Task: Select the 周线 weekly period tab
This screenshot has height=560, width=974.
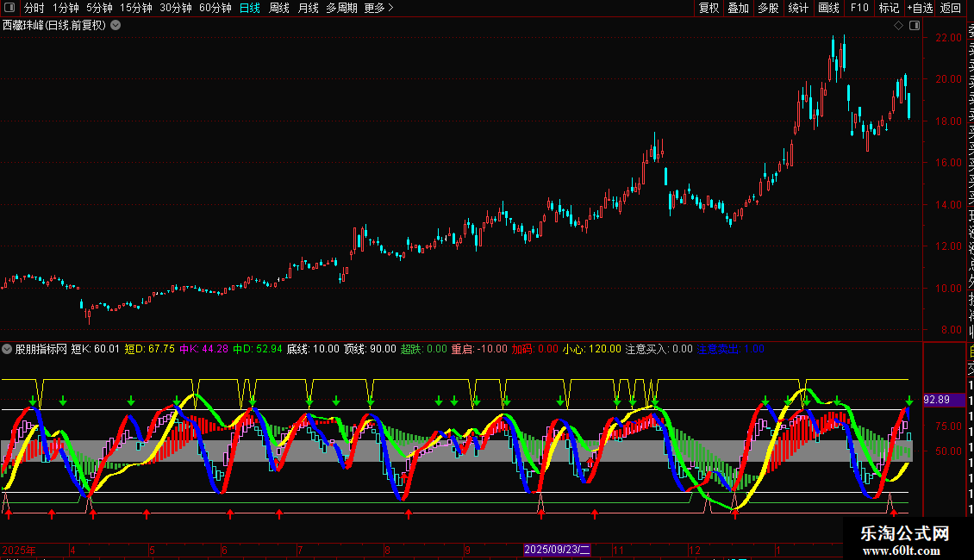Action: (x=279, y=9)
